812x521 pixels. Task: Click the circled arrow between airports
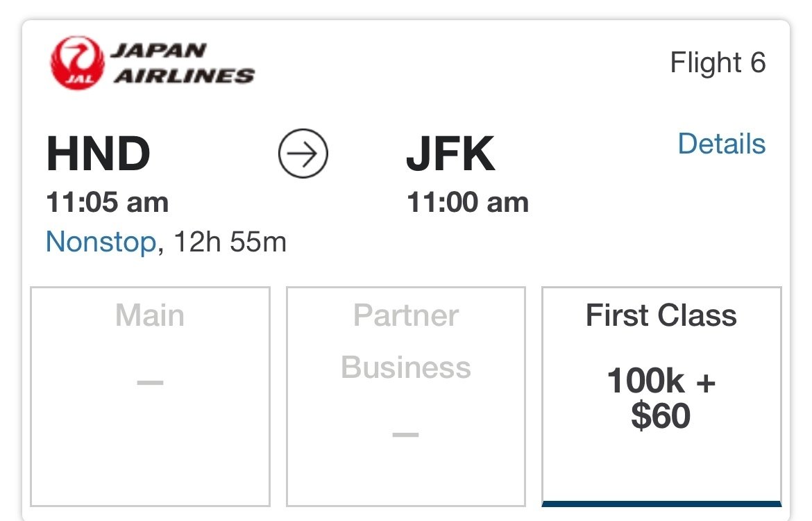(303, 154)
